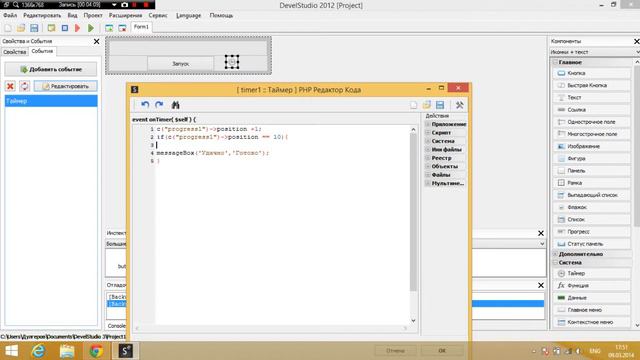Click the tools settings icon in code editor toolbar
The image size is (640, 360).
pyautogui.click(x=460, y=105)
